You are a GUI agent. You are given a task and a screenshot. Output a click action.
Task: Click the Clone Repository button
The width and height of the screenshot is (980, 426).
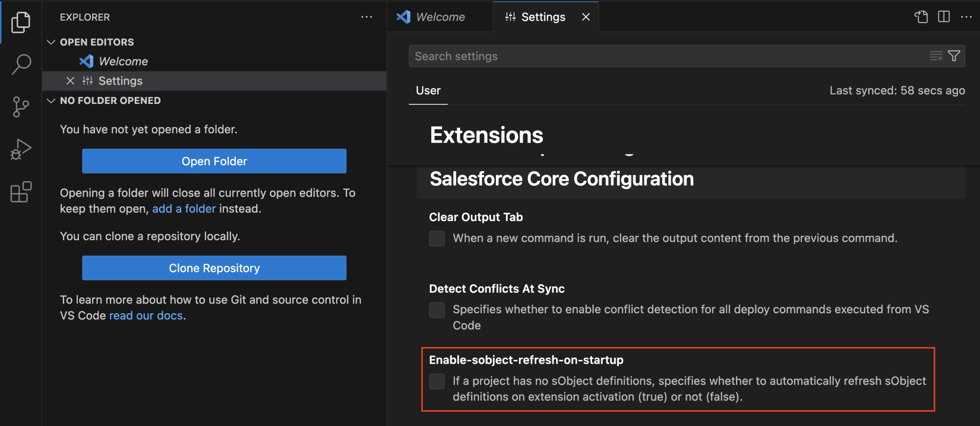click(x=214, y=268)
